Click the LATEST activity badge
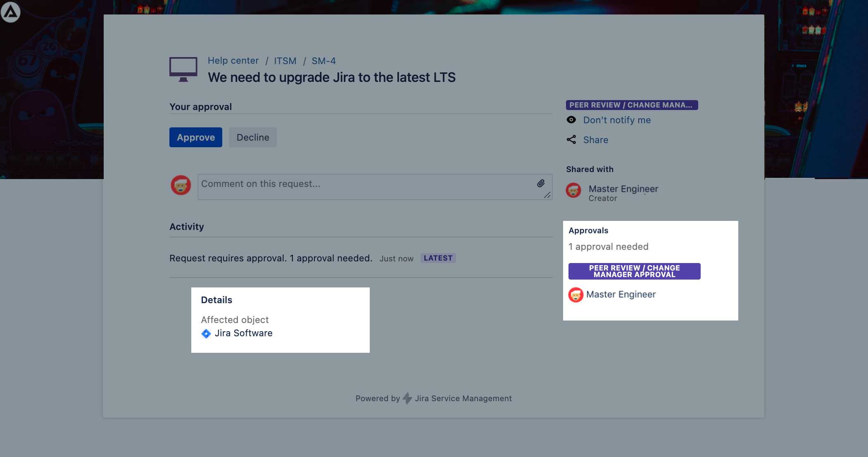 [x=438, y=258]
